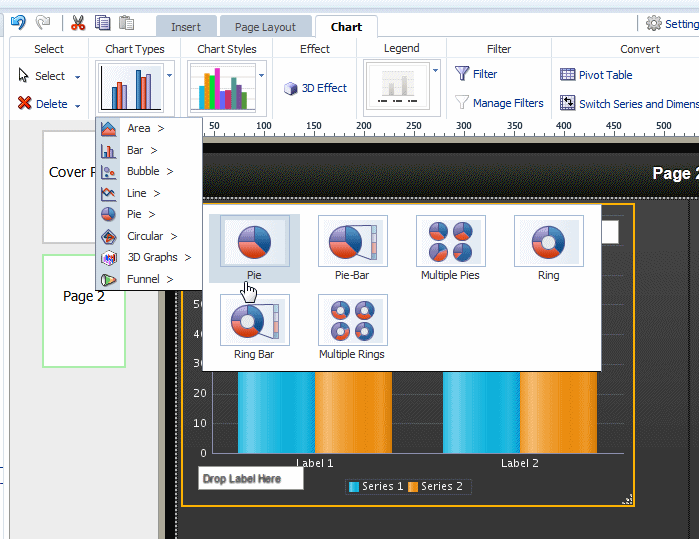
Task: Open the Delete dropdown arrow
Action: [78, 106]
